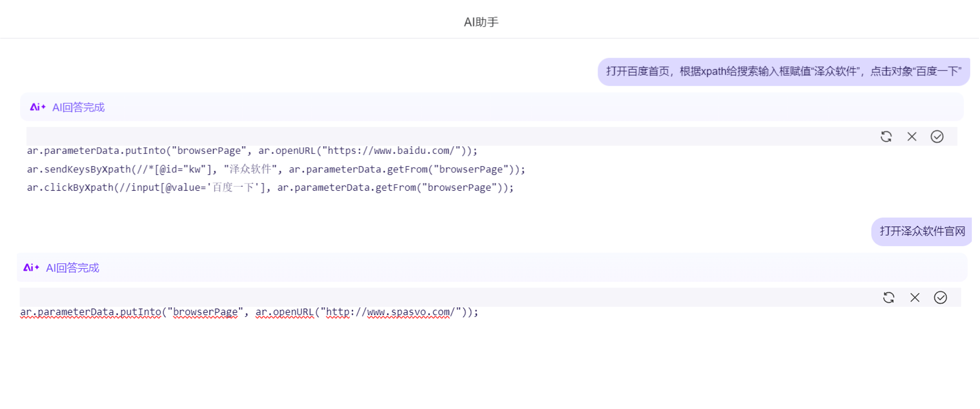Confirm the spasvo.com code with checkmark icon
This screenshot has width=980, height=409.
pos(940,298)
